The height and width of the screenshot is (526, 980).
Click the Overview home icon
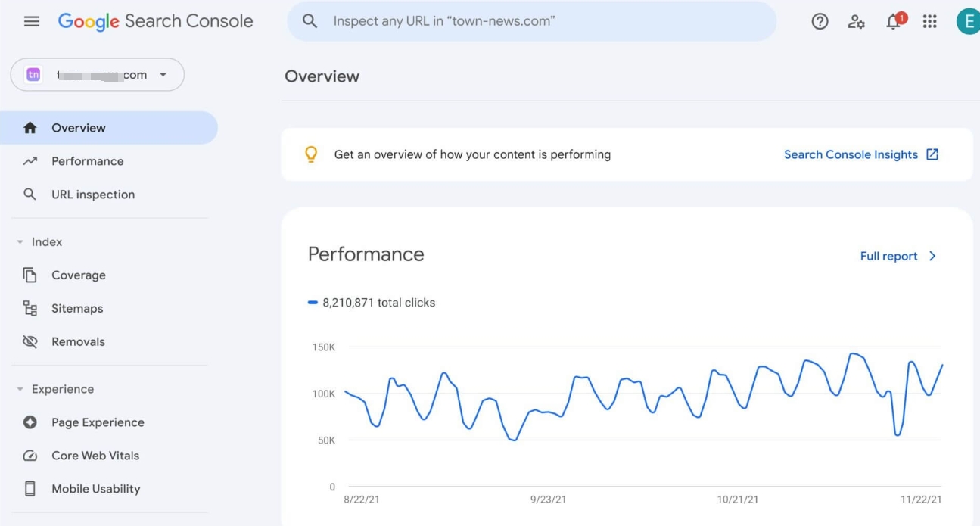coord(30,128)
